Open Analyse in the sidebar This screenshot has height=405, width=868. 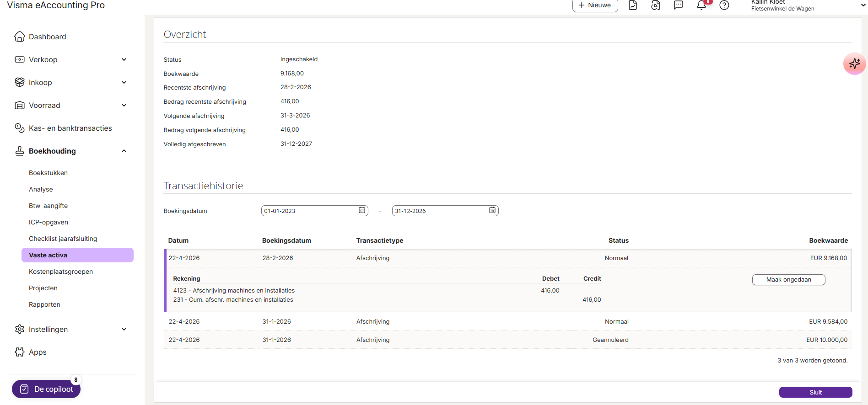41,189
